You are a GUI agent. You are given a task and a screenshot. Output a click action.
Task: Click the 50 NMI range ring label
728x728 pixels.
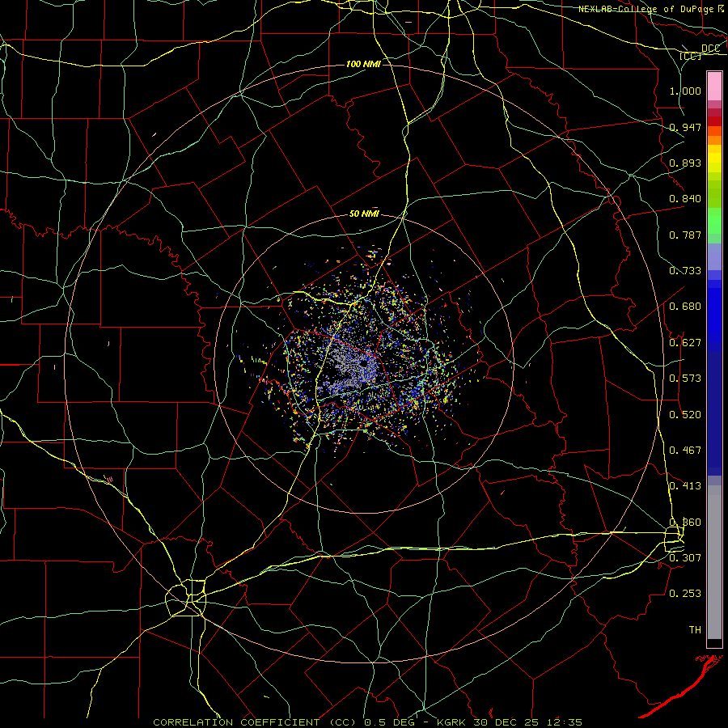tap(364, 214)
